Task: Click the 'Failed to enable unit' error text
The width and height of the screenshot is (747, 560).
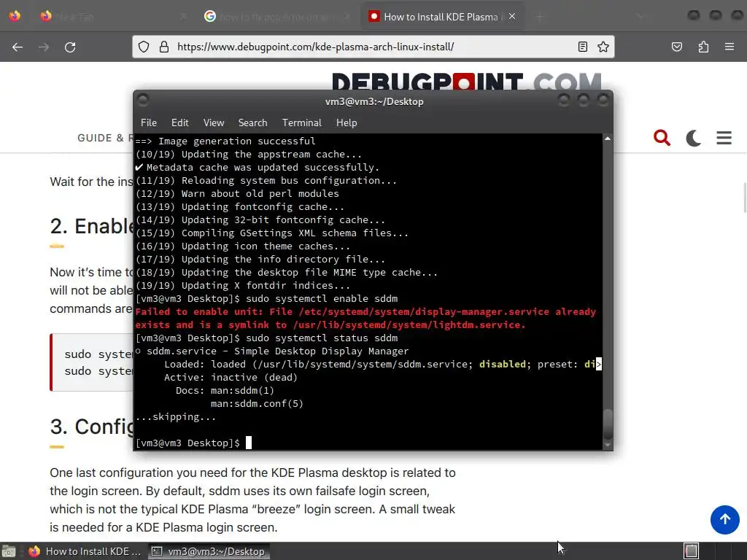Action: click(x=365, y=318)
